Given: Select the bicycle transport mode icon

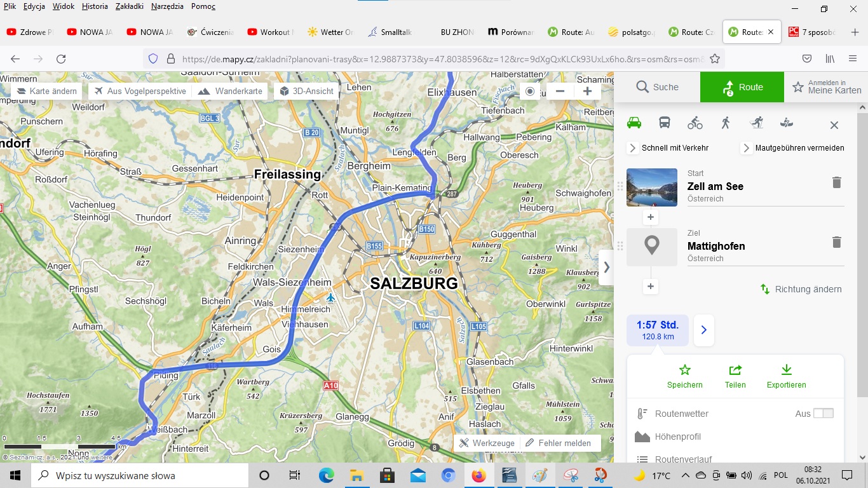Looking at the screenshot, I should tap(695, 123).
